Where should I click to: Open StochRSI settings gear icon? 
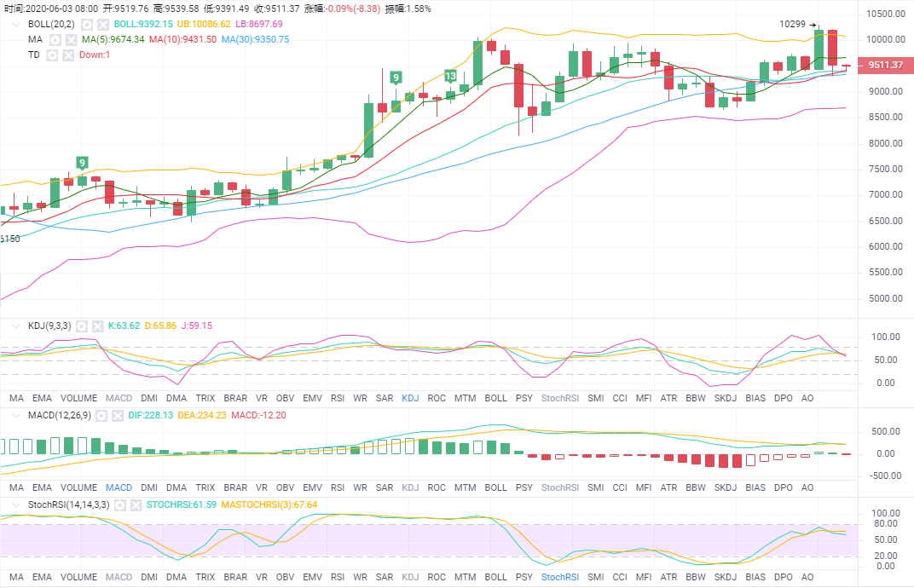pyautogui.click(x=119, y=505)
